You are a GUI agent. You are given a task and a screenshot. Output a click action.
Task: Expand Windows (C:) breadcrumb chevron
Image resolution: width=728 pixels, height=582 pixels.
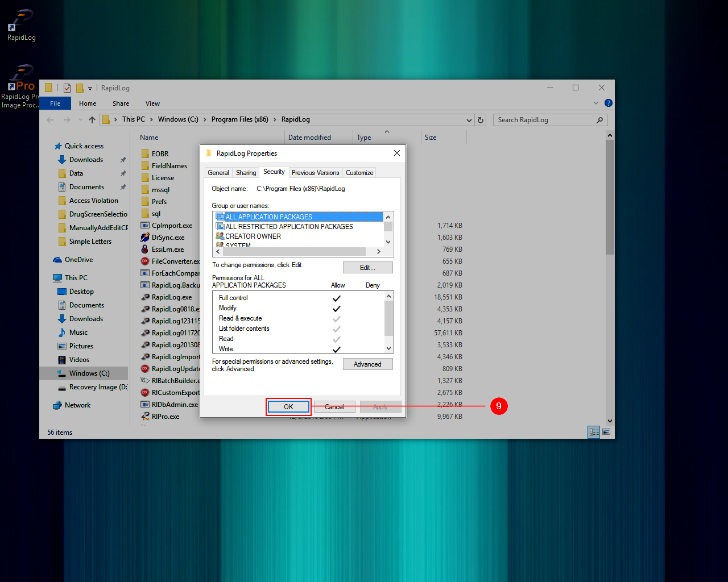(x=205, y=120)
